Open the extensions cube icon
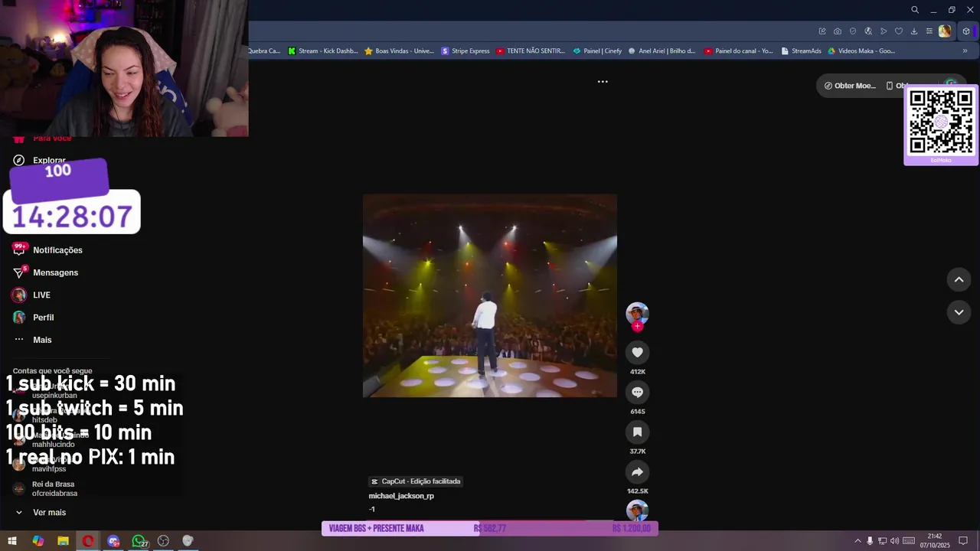This screenshot has width=980, height=551. 966,31
